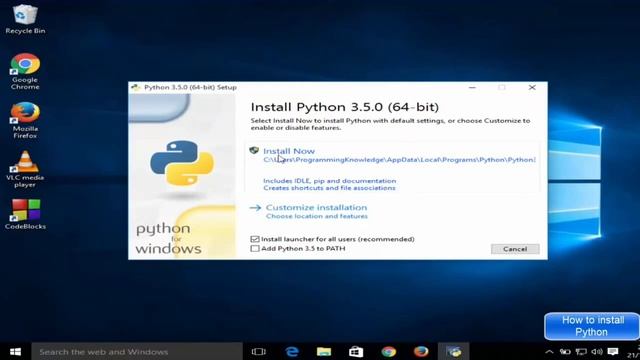640x360 pixels.
Task: Open Firefox from the taskbar
Action: coord(421,351)
